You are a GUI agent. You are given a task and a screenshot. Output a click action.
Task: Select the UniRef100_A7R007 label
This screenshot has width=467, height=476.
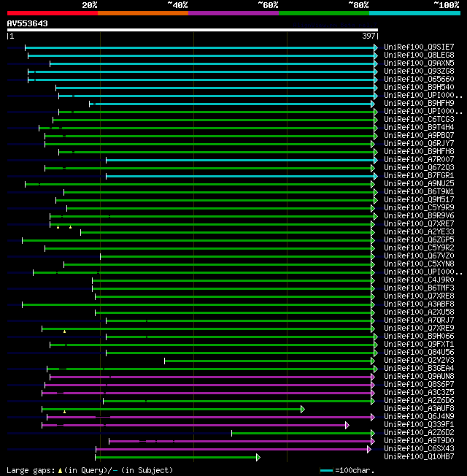(419, 159)
